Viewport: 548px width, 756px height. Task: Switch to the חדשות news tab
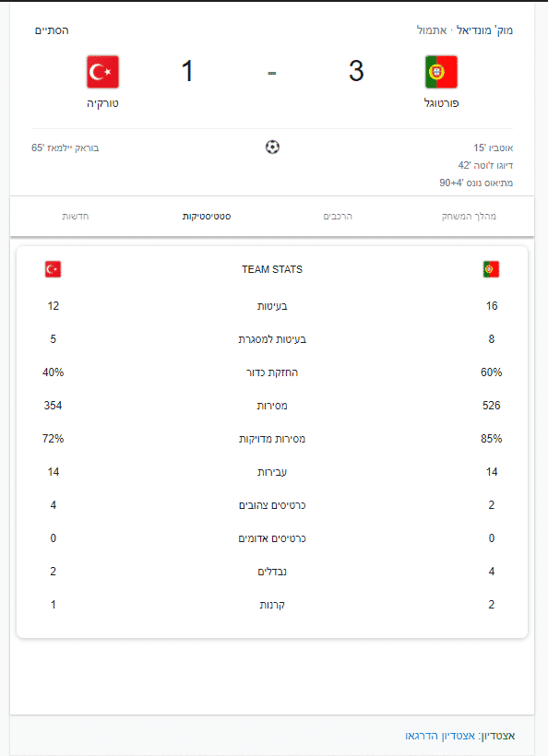pos(76,217)
